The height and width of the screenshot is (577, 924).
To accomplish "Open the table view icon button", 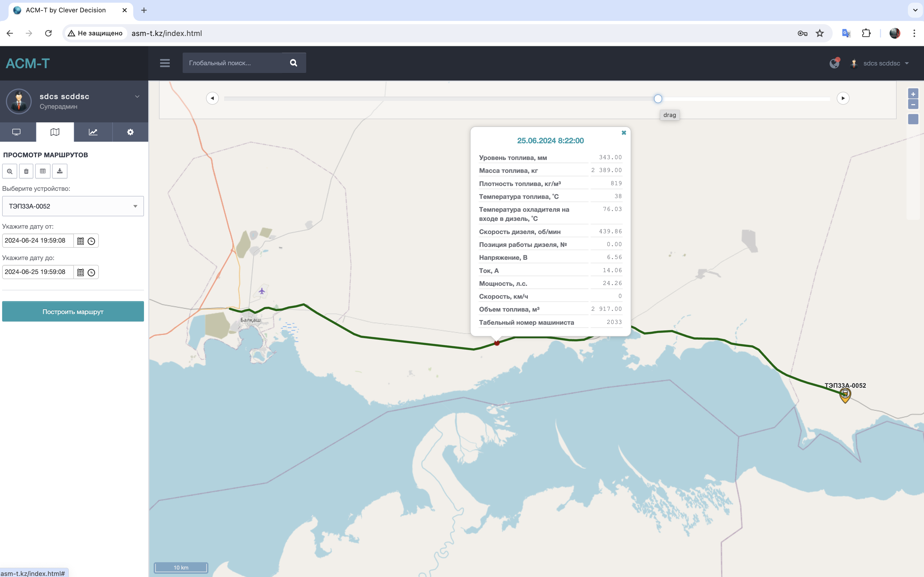I will pos(43,171).
